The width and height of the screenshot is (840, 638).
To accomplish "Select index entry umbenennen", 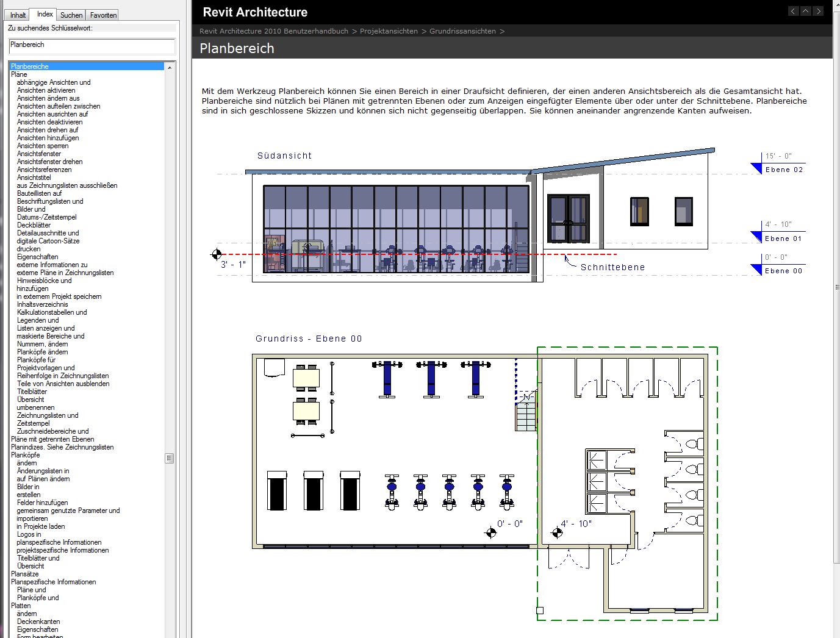I will pyautogui.click(x=35, y=407).
